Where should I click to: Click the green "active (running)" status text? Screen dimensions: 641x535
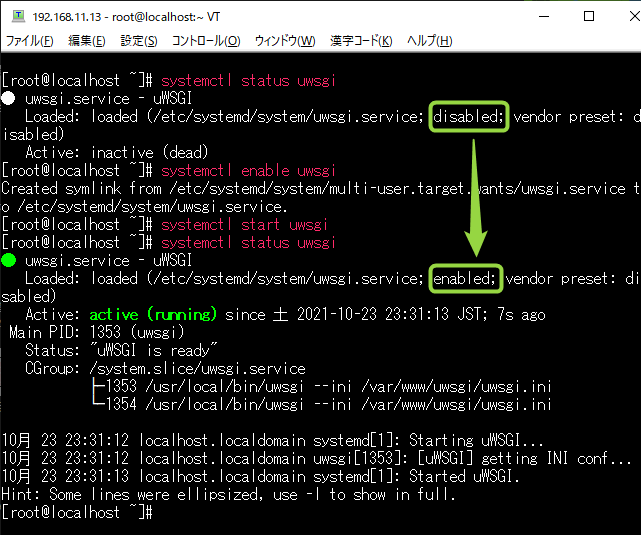(152, 314)
